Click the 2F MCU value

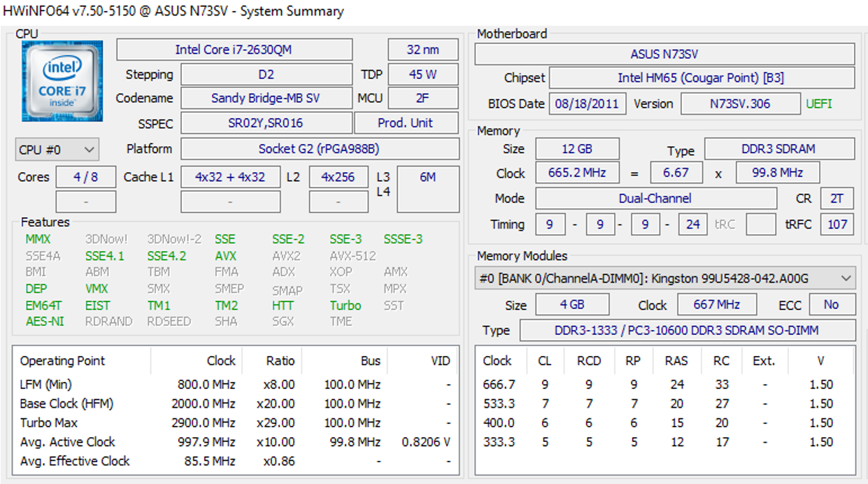(423, 99)
